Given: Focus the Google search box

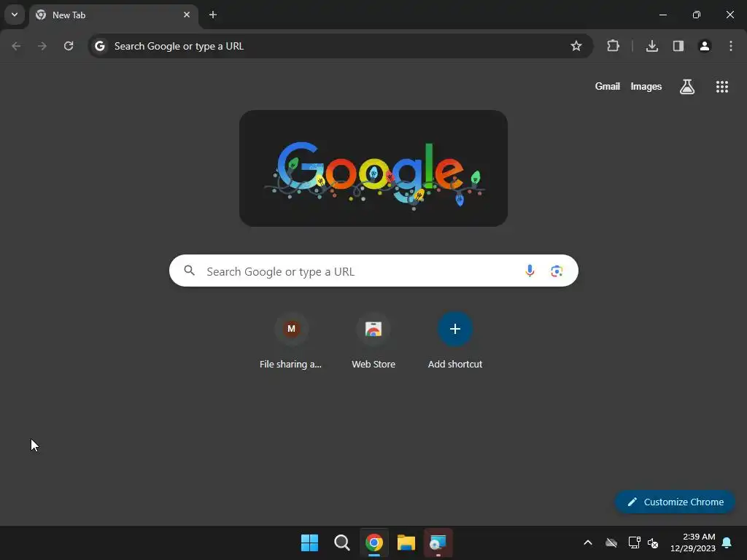Looking at the screenshot, I should (x=373, y=271).
